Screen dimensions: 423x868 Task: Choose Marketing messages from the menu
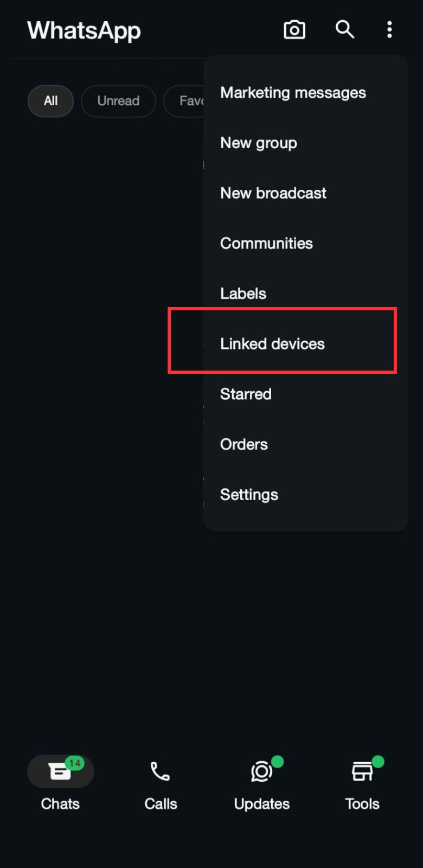[x=293, y=93]
